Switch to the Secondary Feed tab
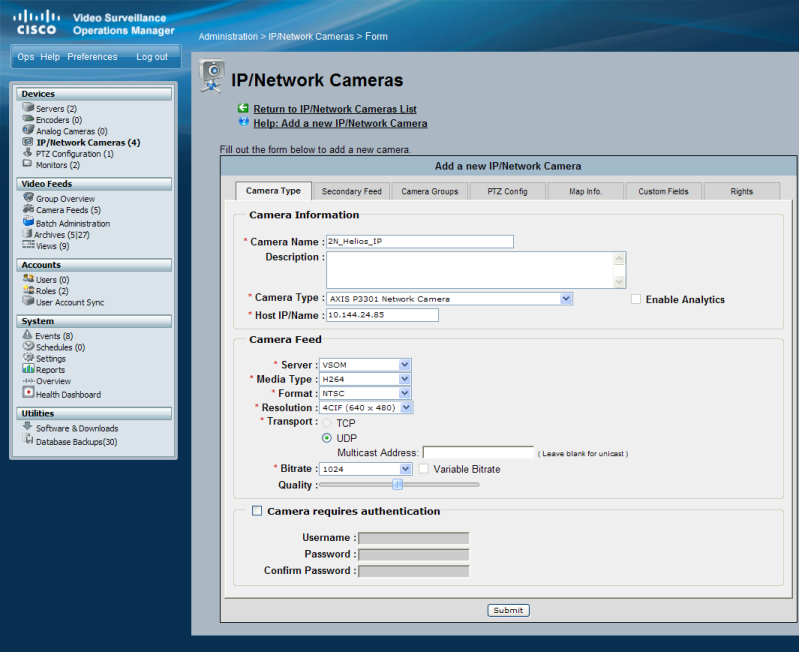Viewport: 799px width, 652px height. pos(351,191)
